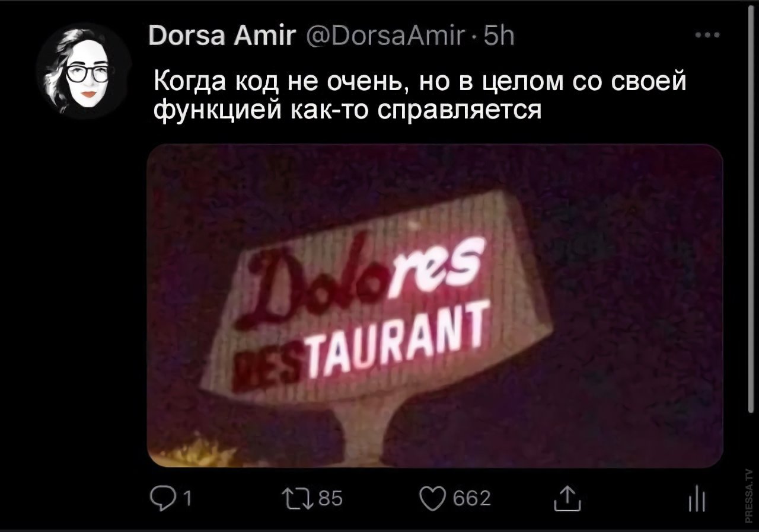Click the 85 retweets count
759x532 pixels.
click(x=329, y=499)
